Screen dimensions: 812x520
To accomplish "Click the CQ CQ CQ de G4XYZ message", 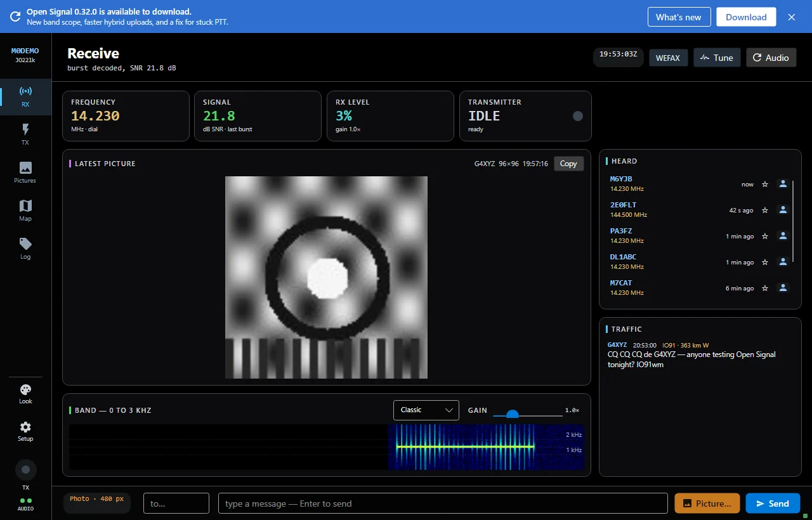I will click(691, 360).
